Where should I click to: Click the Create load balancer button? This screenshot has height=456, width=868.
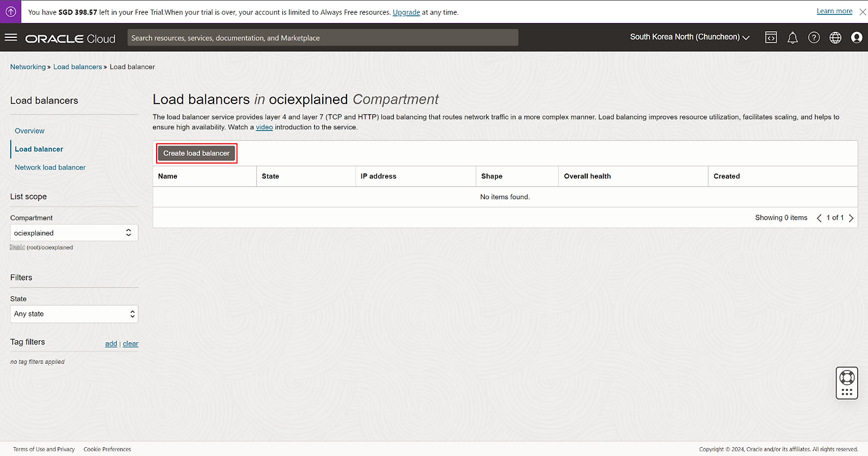pyautogui.click(x=197, y=153)
